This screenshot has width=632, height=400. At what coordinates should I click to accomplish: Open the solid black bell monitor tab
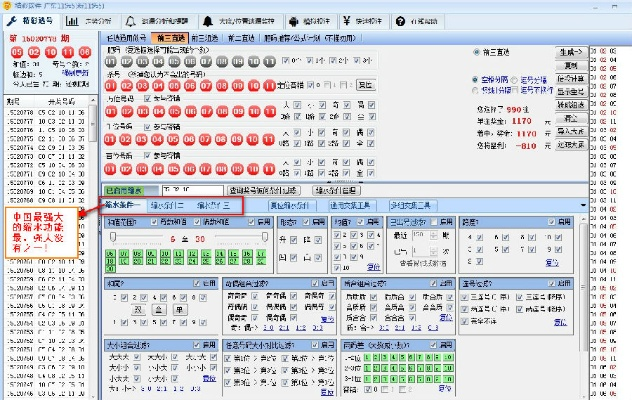pyautogui.click(x=239, y=21)
